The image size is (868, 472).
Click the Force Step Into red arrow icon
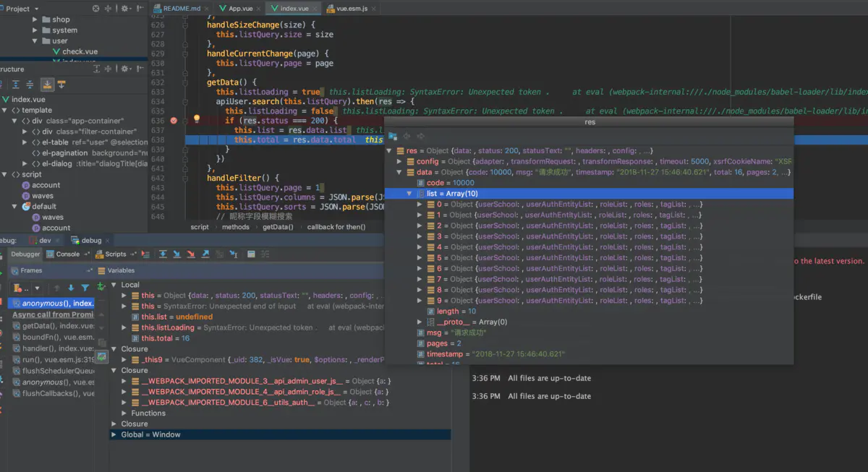(x=191, y=254)
